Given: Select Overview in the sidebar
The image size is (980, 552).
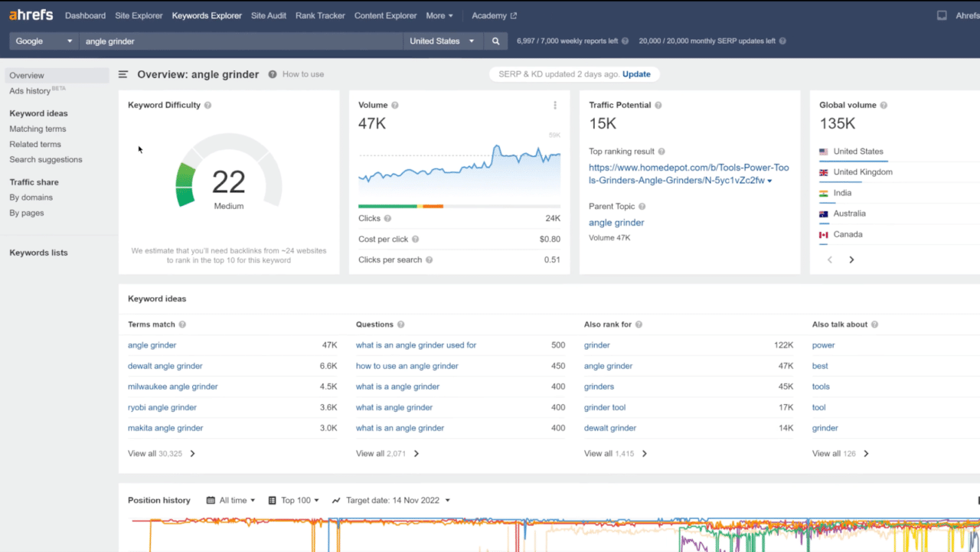Looking at the screenshot, I should 57,75.
